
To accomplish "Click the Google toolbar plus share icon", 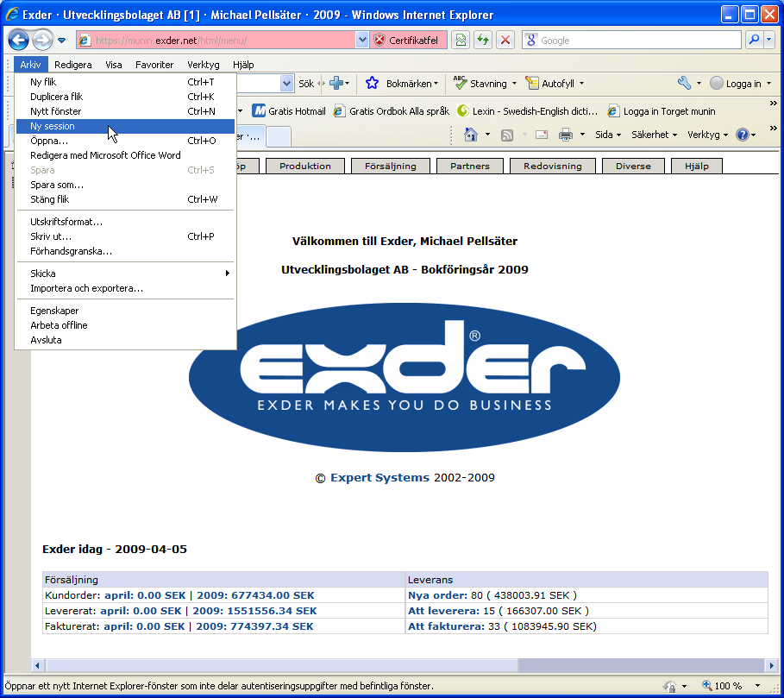I will [336, 84].
